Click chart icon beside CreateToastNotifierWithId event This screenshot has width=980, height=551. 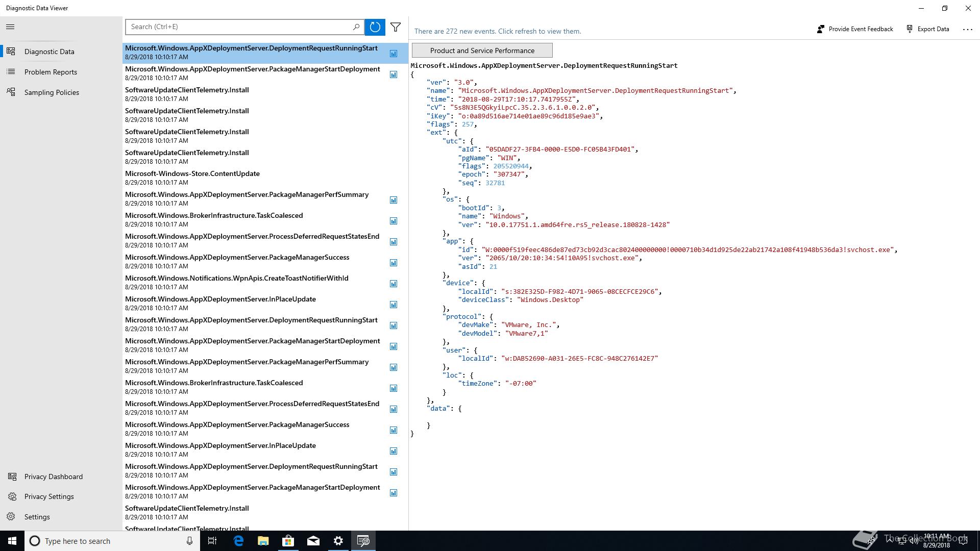[x=394, y=284]
